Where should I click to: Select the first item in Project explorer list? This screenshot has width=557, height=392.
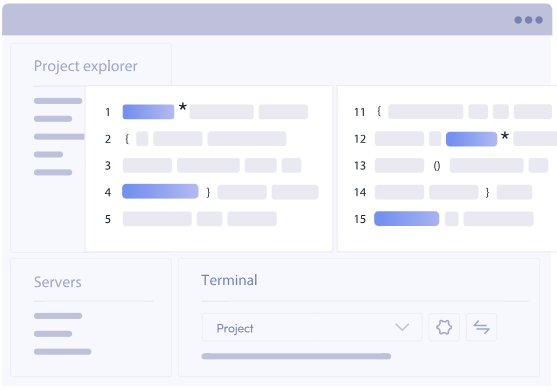click(x=58, y=101)
